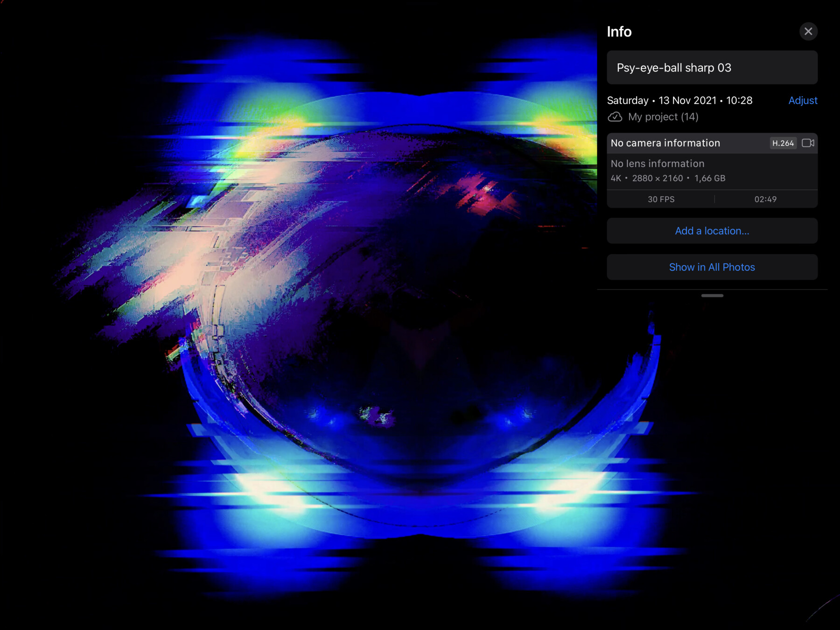Tap the iCloud sync status cloud icon
840x630 pixels.
615,117
